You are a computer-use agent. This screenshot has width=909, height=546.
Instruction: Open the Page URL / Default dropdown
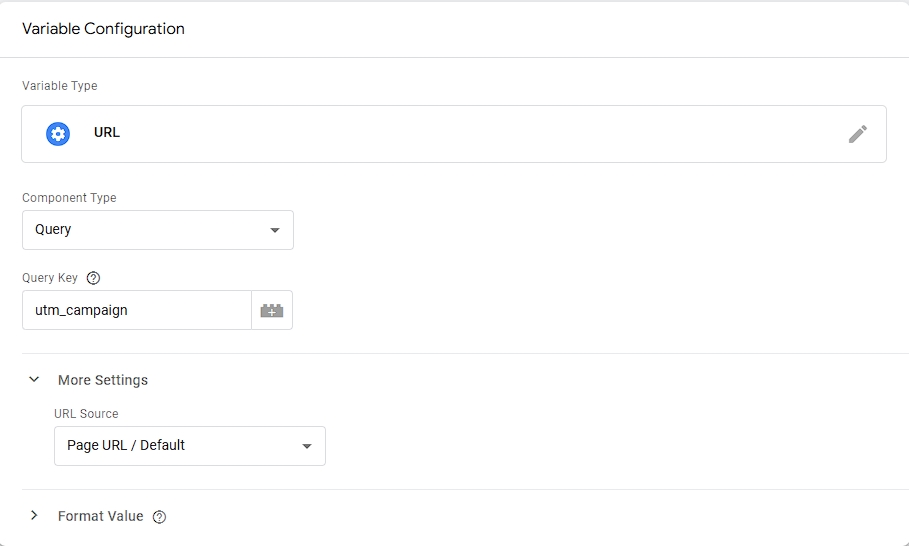tap(189, 445)
